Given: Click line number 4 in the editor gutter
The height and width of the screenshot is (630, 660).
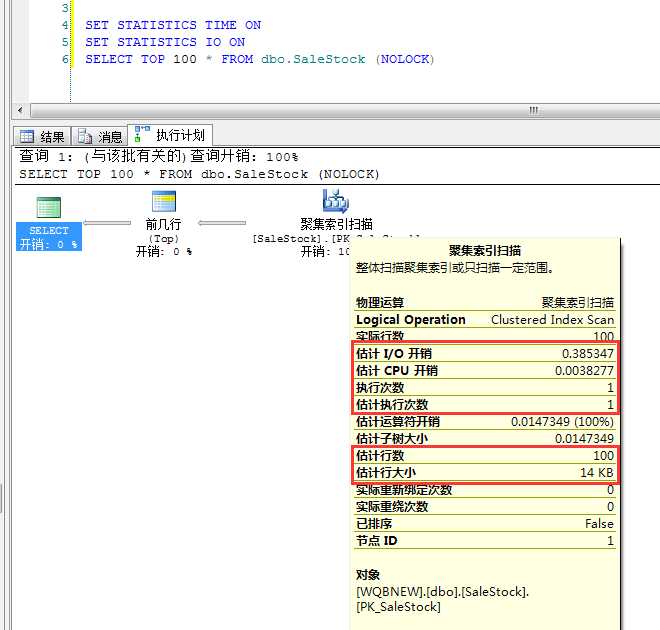Looking at the screenshot, I should pyautogui.click(x=65, y=25).
